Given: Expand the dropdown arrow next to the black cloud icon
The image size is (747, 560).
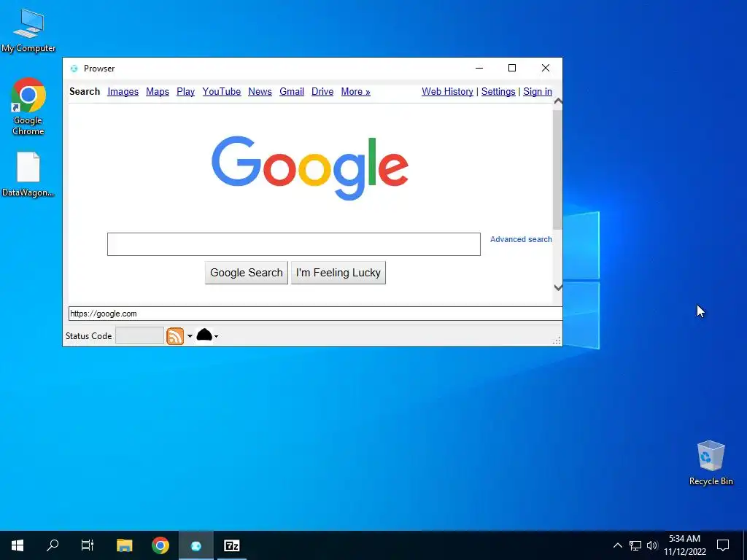Looking at the screenshot, I should (x=216, y=337).
